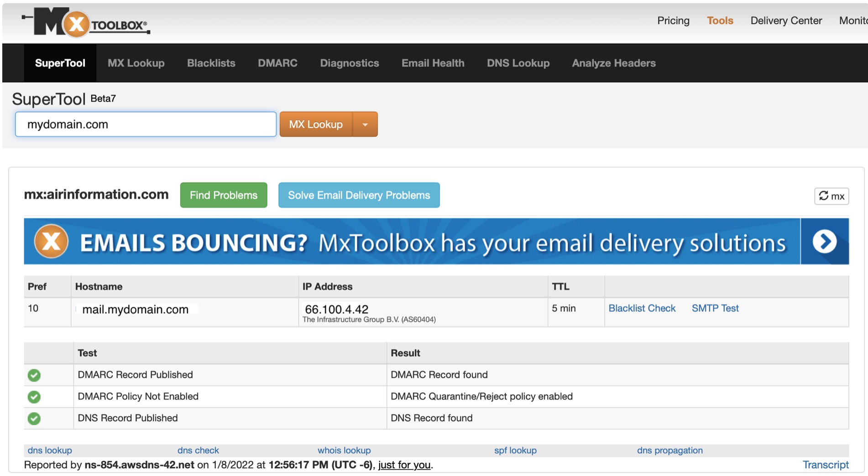Screen dimensions: 868x476
Task: Run Find Problems on airinformation.com
Action: (223, 195)
